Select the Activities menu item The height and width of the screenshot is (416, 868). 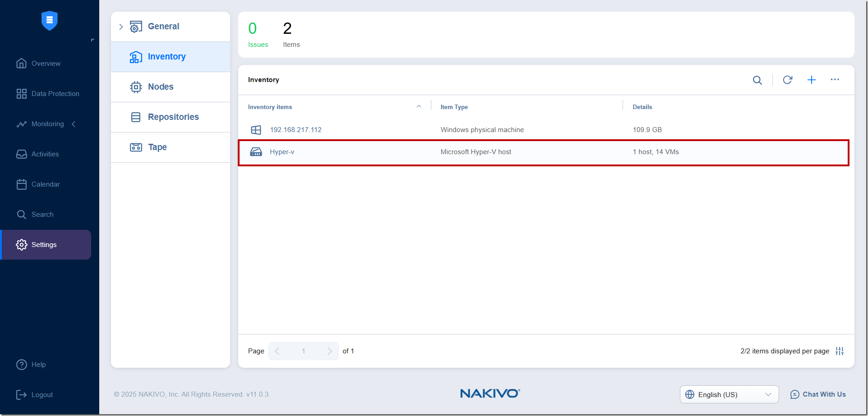(46, 154)
